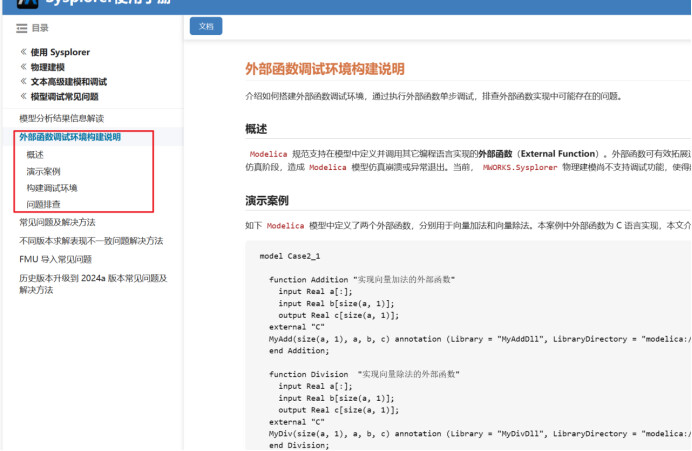Toggle the 目录 menu list icon
Screen dimensions: 692x451
coord(22,28)
